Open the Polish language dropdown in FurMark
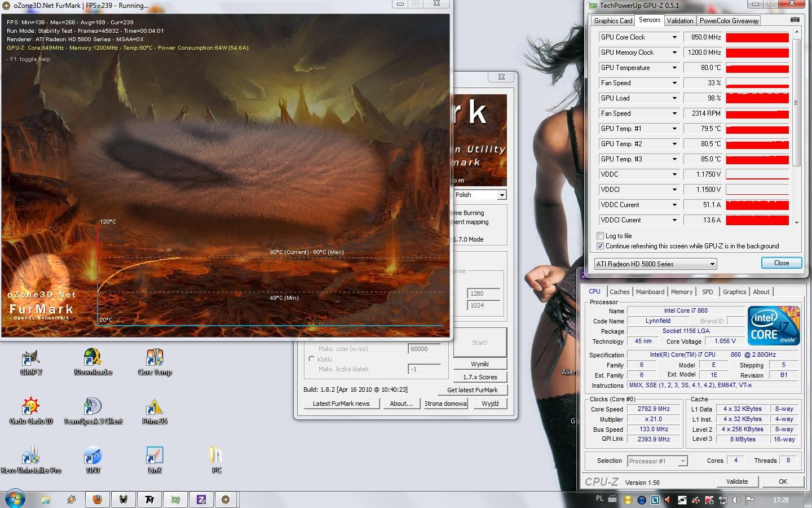This screenshot has height=508, width=812. click(480, 195)
